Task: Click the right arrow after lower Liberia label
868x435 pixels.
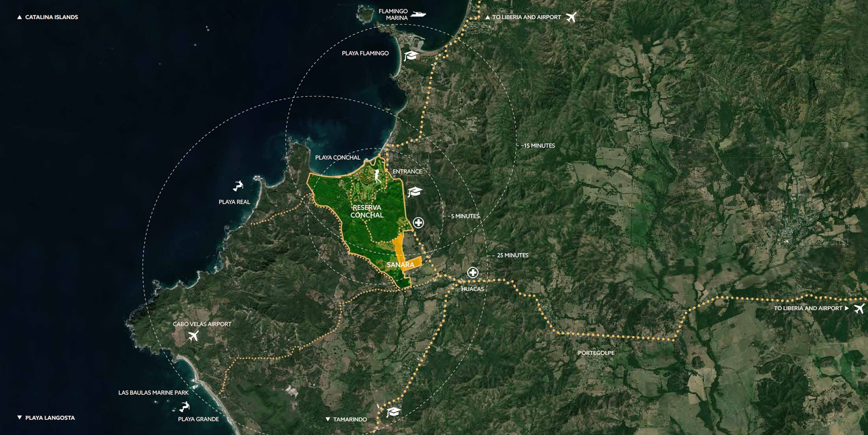Action: pyautogui.click(x=847, y=308)
